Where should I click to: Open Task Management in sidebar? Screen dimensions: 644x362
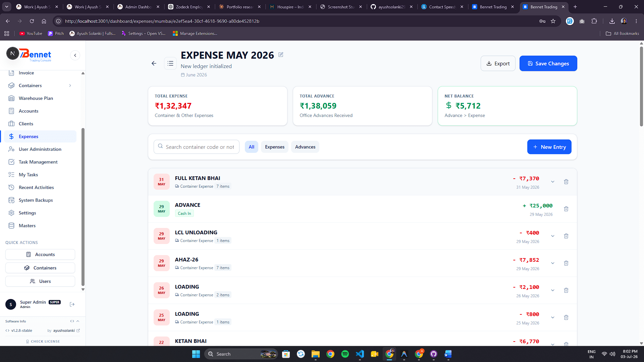coord(40,162)
